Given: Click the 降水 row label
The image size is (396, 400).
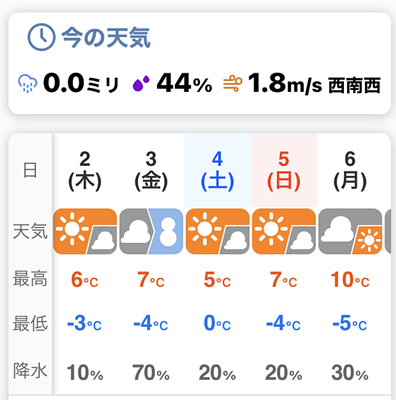Looking at the screenshot, I should 30,371.
